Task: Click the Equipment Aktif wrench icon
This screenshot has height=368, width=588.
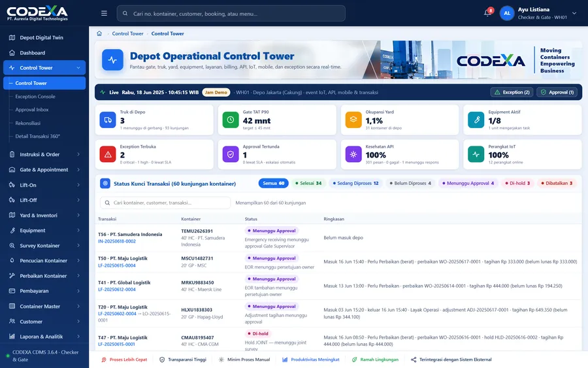Action: click(476, 120)
